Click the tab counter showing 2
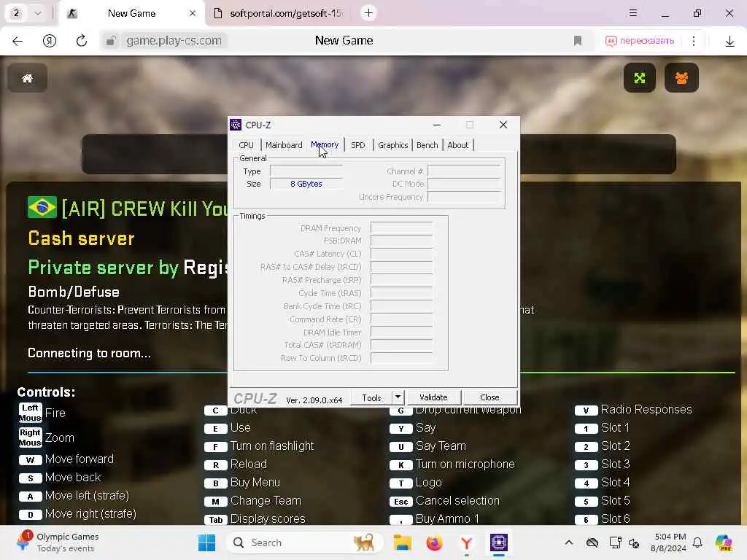The image size is (747, 560). pos(16,13)
